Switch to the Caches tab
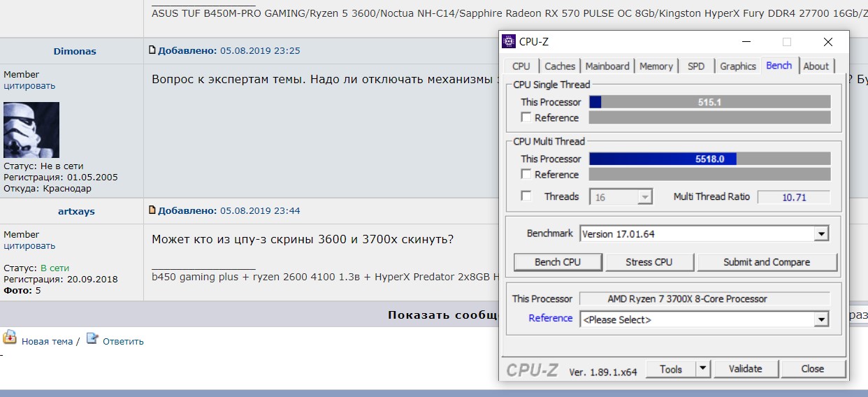Image resolution: width=868 pixels, height=397 pixels. click(560, 66)
